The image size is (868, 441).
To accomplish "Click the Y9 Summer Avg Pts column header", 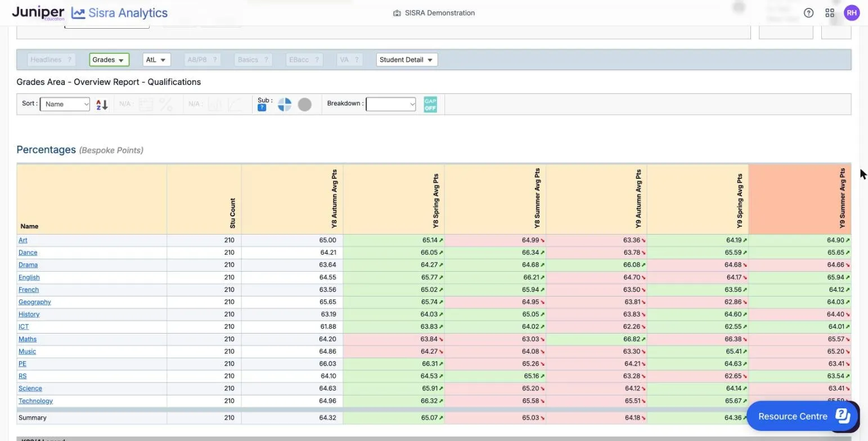I will click(x=800, y=199).
